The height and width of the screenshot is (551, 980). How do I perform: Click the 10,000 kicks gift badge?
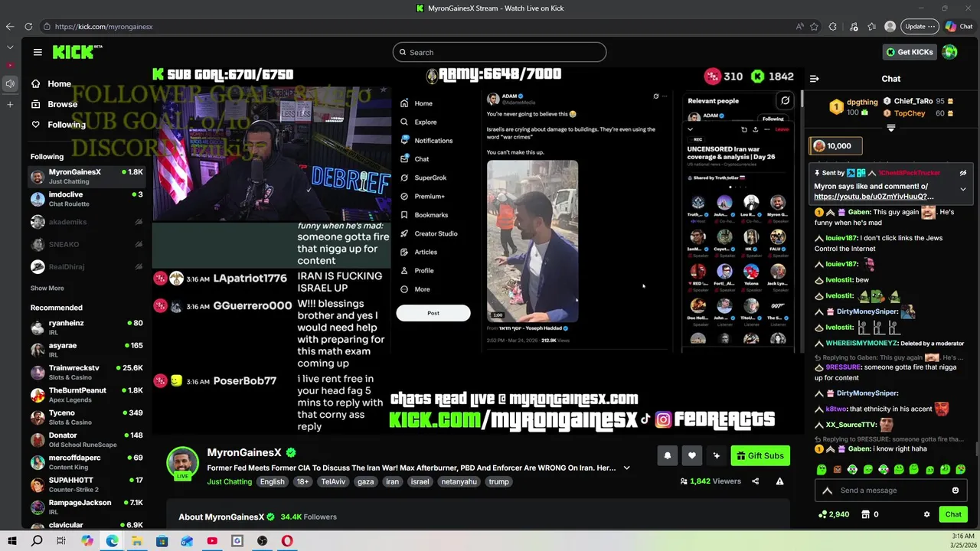click(x=836, y=145)
